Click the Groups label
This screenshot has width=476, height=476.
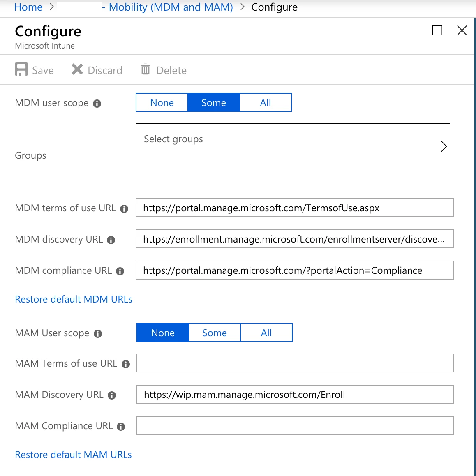31,155
